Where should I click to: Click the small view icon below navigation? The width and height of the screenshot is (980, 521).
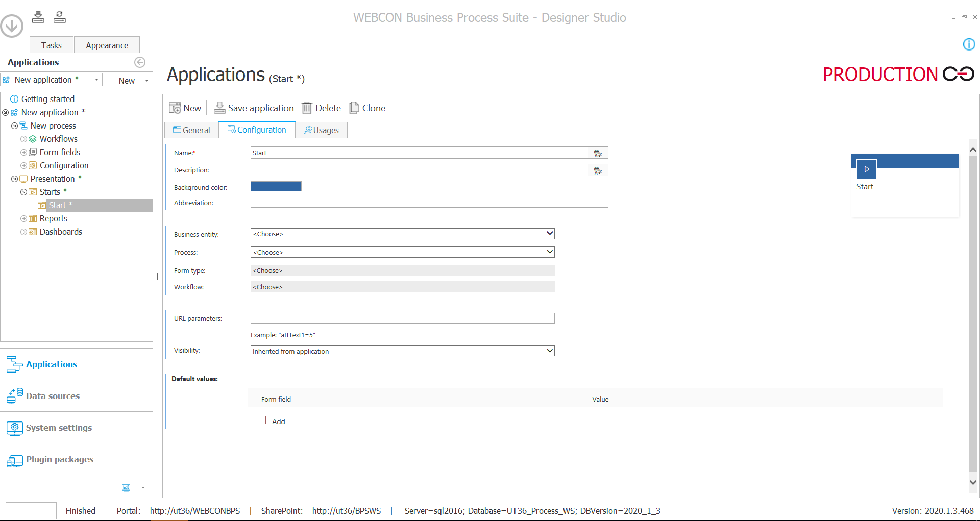click(126, 488)
